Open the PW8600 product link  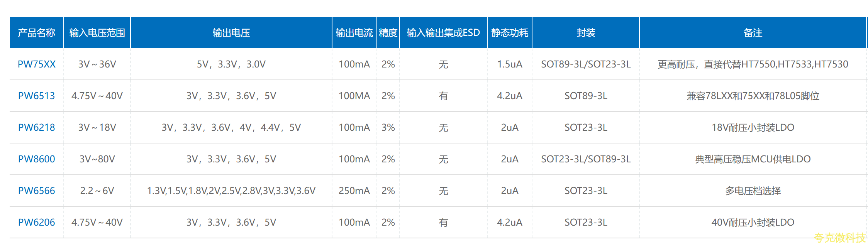37,159
